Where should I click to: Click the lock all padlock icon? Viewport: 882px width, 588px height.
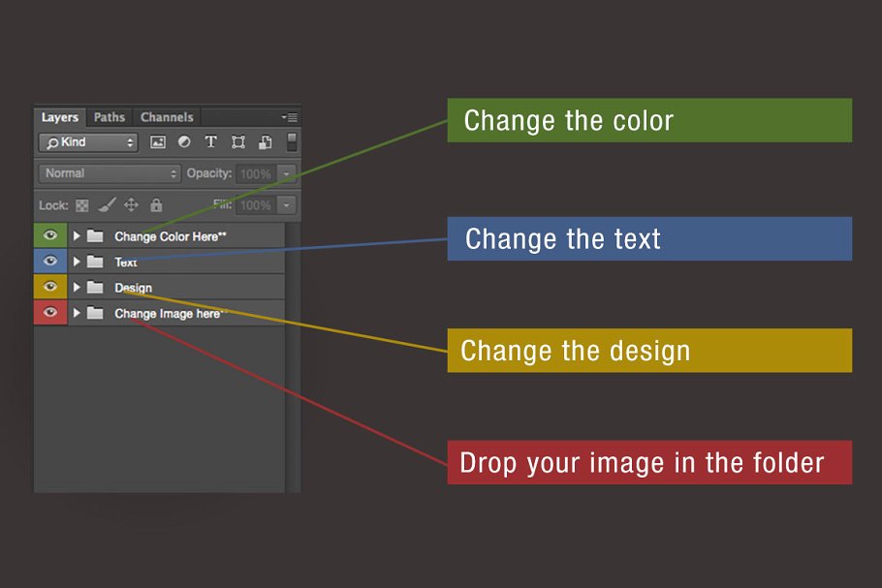pyautogui.click(x=156, y=205)
